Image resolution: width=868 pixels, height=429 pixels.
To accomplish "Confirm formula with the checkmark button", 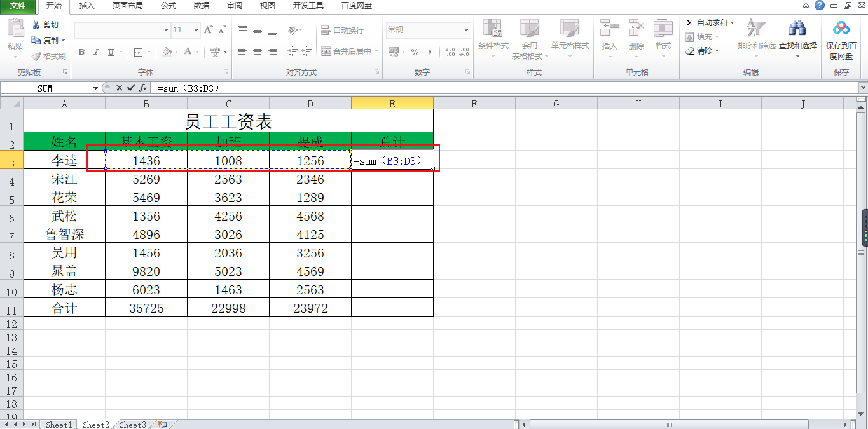I will tap(131, 88).
